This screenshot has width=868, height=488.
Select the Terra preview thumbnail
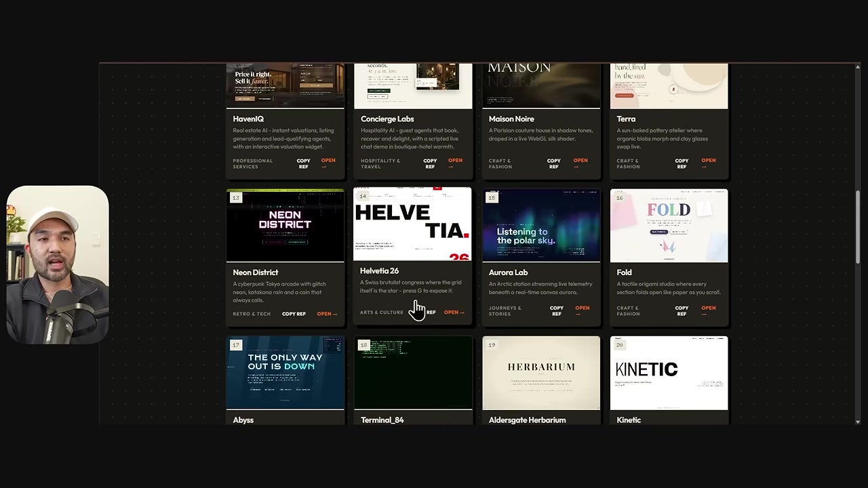pos(669,86)
